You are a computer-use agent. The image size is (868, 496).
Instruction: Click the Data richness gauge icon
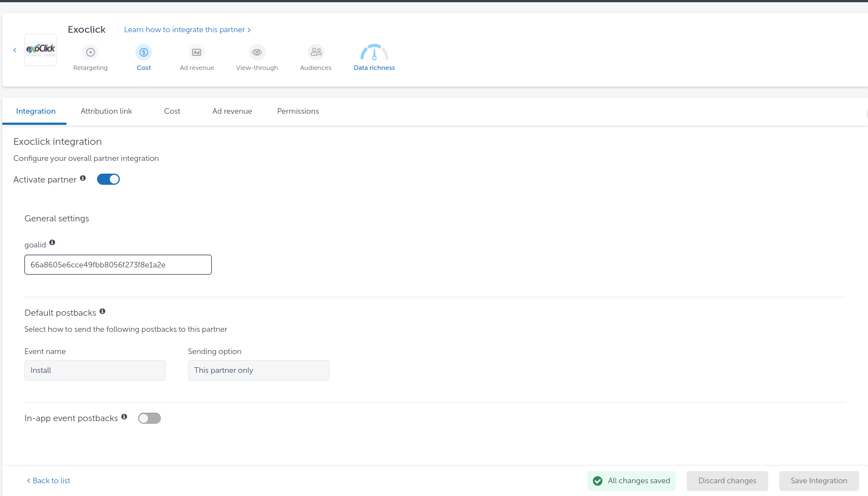(374, 53)
